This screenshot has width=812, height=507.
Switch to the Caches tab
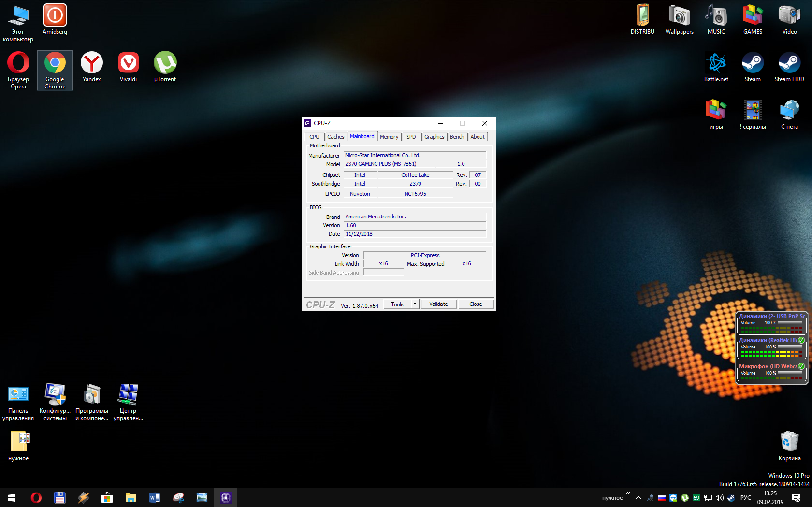pos(336,137)
